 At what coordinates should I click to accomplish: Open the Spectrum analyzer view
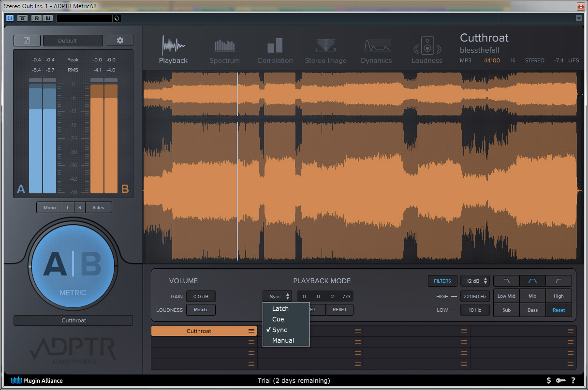[224, 51]
